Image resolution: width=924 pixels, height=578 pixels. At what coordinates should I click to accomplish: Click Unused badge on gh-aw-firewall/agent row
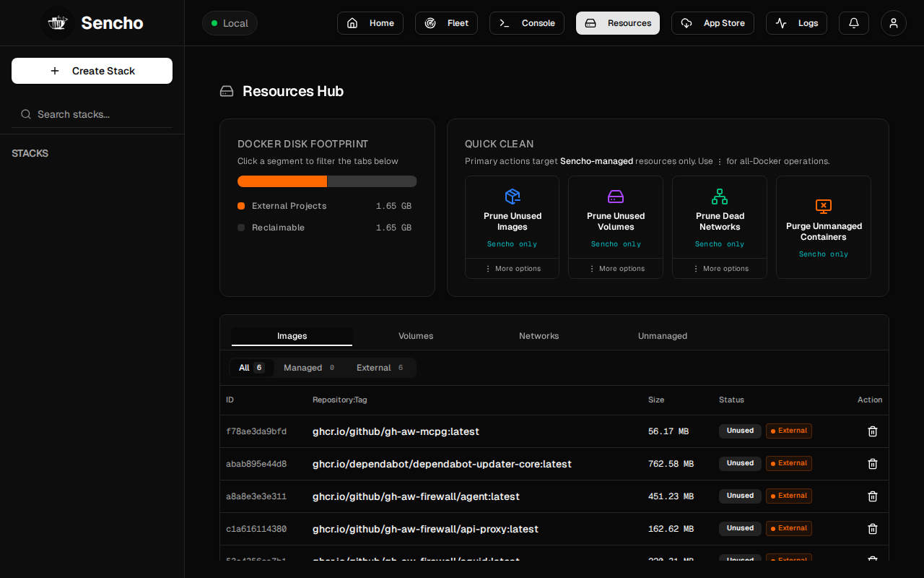pos(740,496)
